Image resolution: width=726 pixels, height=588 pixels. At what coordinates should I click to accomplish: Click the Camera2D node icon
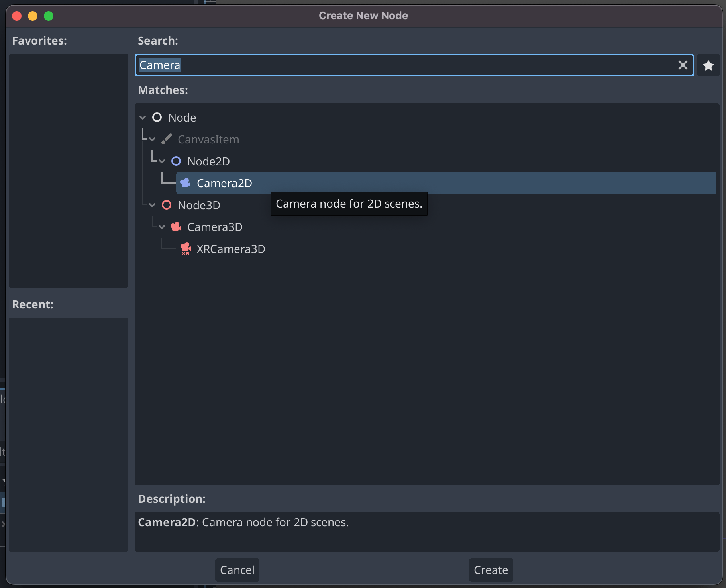pos(185,183)
